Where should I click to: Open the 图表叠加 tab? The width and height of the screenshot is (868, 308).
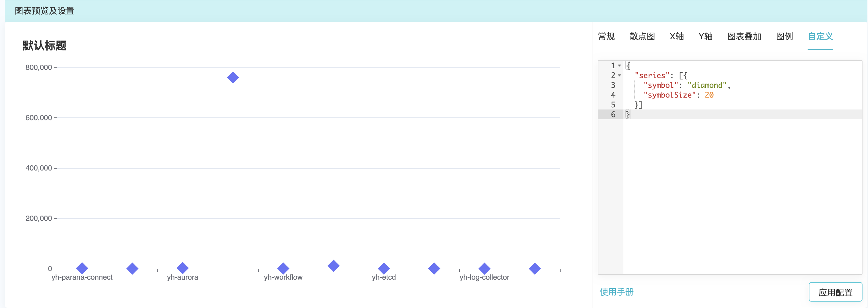(x=744, y=36)
